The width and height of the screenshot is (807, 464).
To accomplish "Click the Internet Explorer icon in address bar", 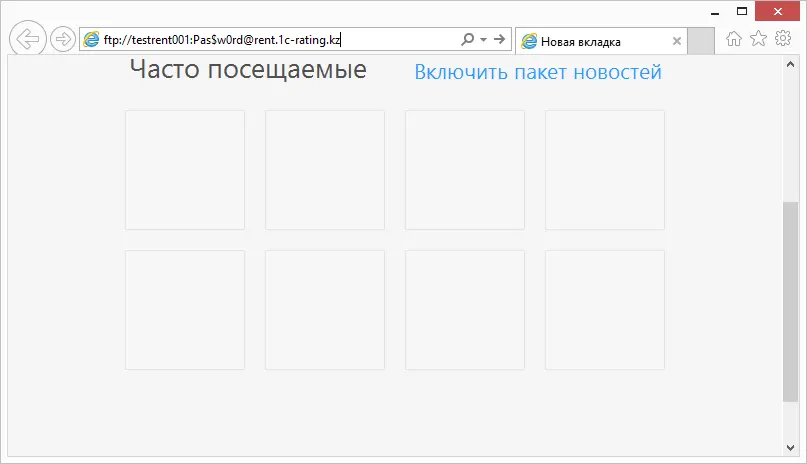I will coord(91,40).
